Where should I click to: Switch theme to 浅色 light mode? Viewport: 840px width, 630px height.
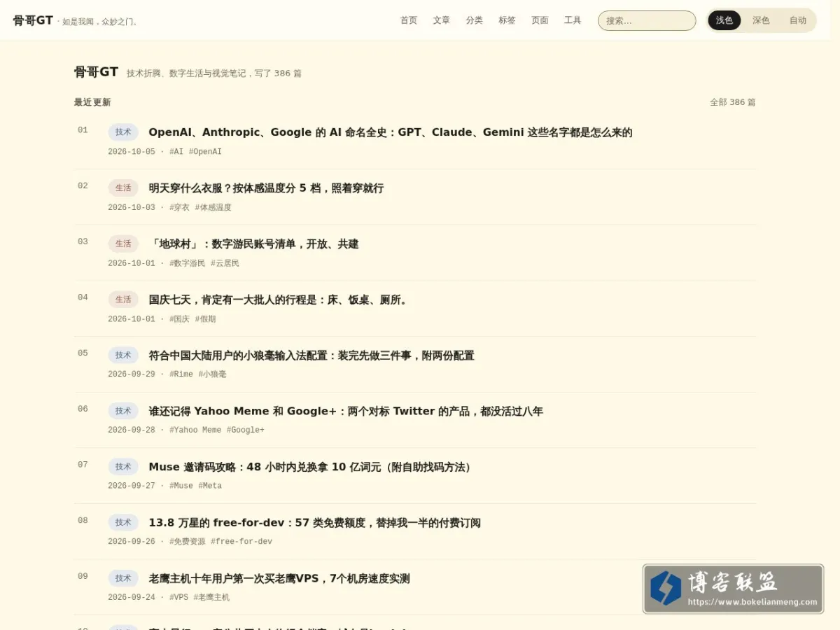724,20
